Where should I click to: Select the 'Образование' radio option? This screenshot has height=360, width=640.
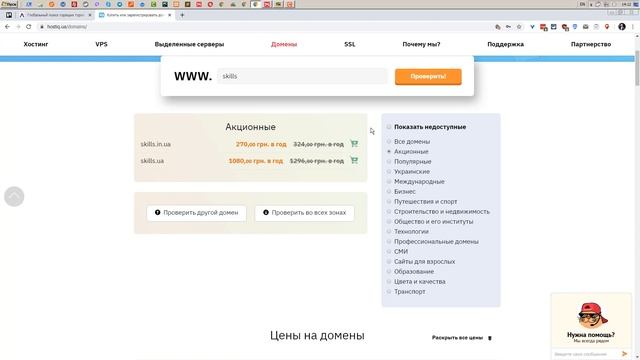(x=389, y=271)
